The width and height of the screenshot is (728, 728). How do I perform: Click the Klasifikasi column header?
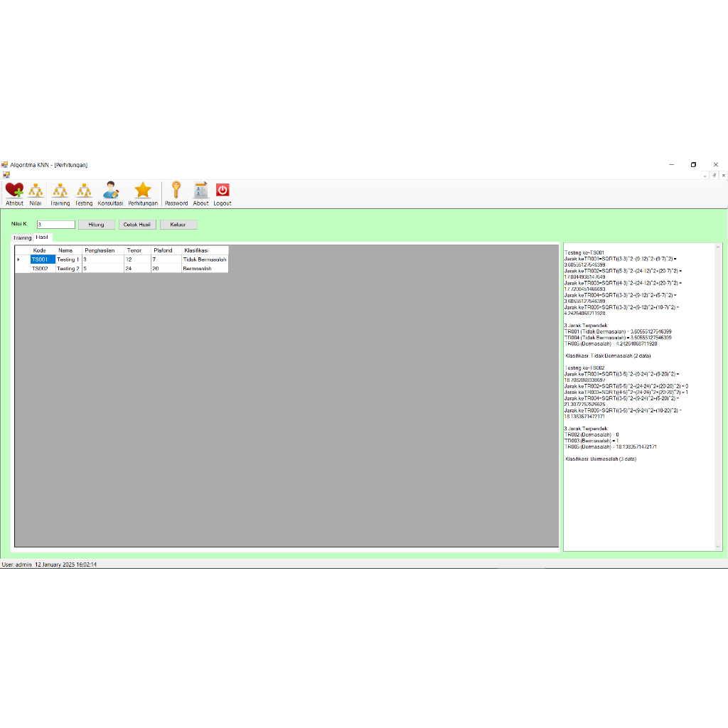click(204, 250)
